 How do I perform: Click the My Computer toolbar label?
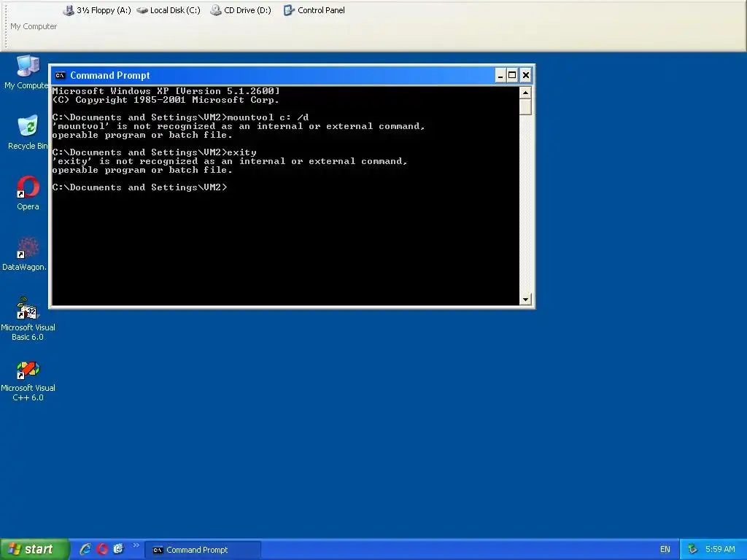click(34, 26)
